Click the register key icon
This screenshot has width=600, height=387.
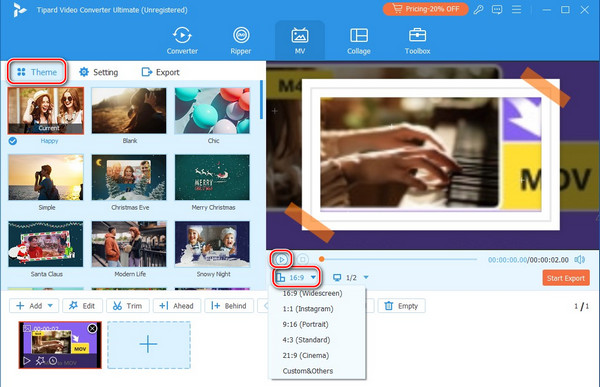478,10
